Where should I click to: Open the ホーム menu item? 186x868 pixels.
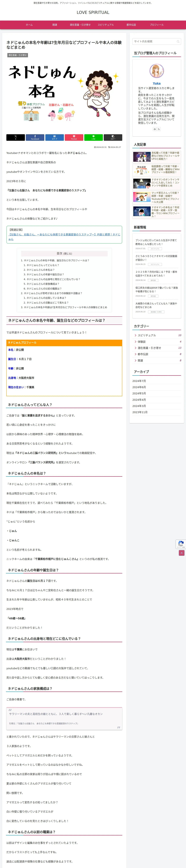[29, 25]
